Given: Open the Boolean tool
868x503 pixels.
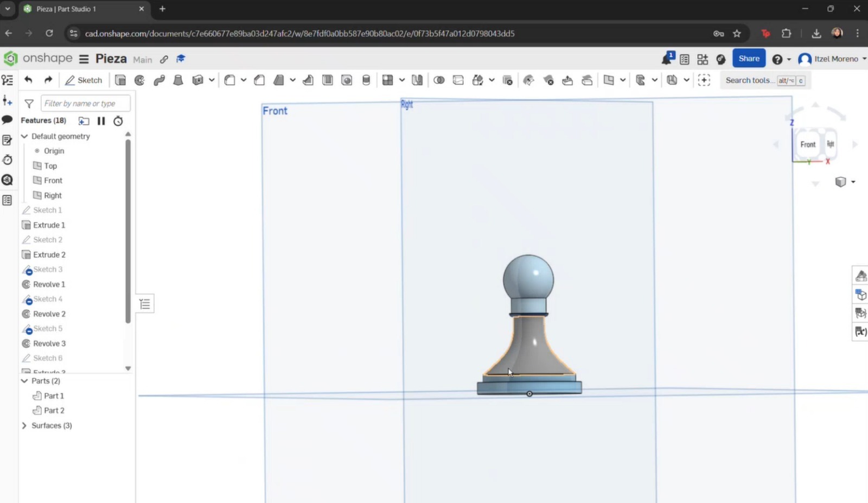Looking at the screenshot, I should [x=439, y=80].
